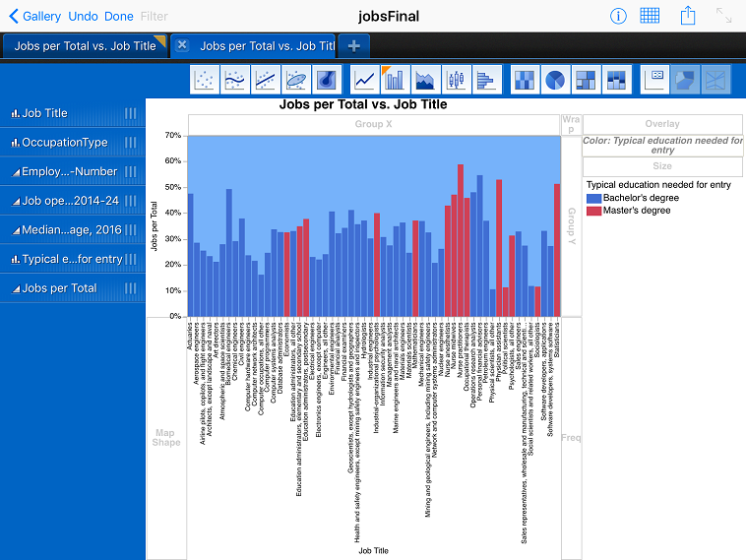746x560 pixels.
Task: Tap the red Statisticians bar at chart end
Action: coord(557,250)
